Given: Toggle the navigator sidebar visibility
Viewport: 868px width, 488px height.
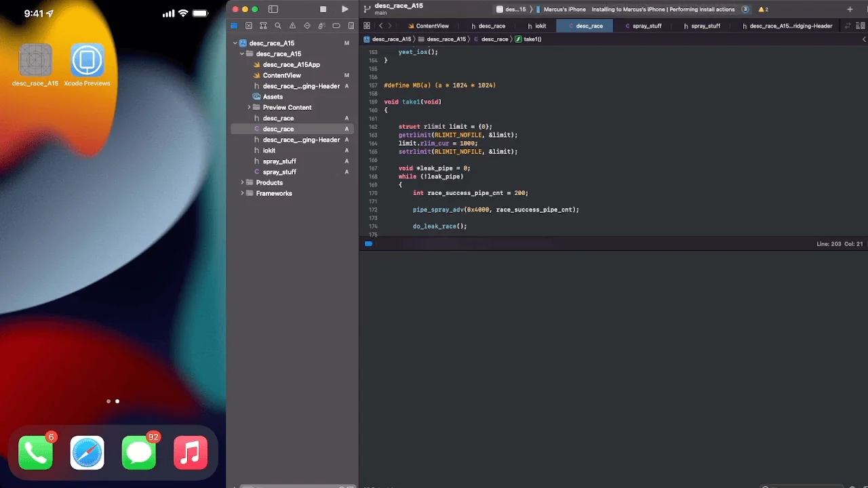Looking at the screenshot, I should click(273, 9).
